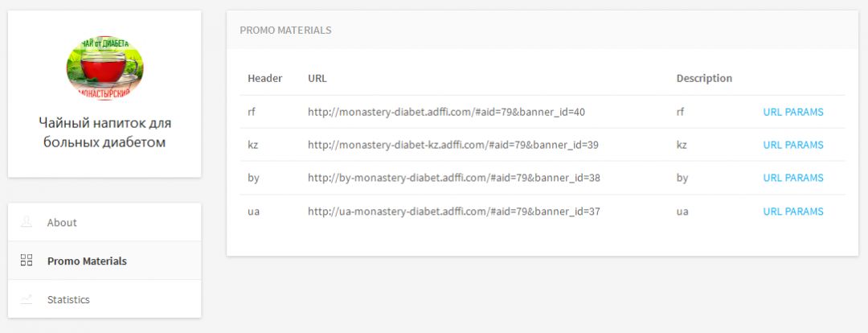The width and height of the screenshot is (868, 333).
Task: Open URL PARAMS for the rf row
Action: [792, 112]
